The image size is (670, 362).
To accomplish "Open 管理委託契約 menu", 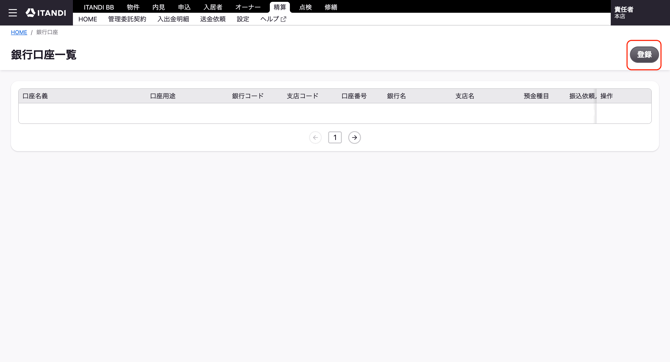I will tap(127, 19).
